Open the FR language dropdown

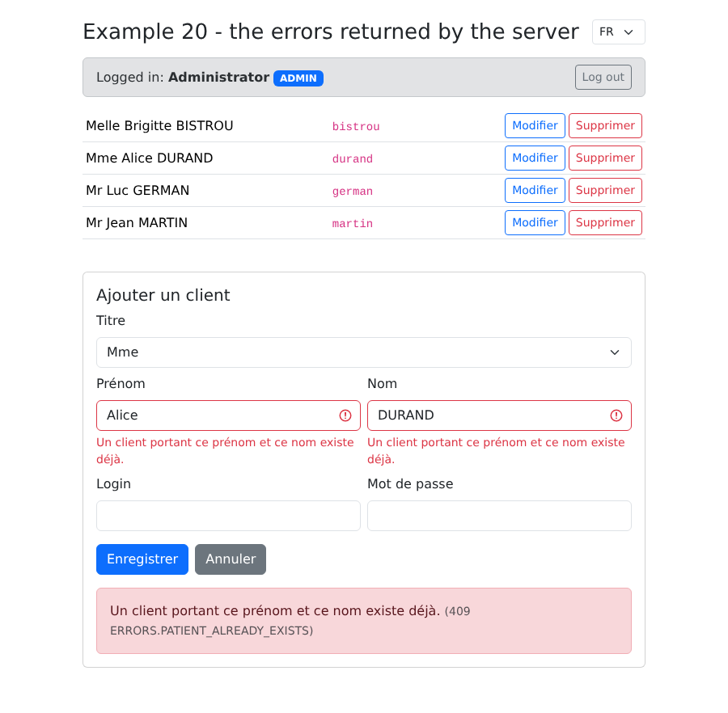[x=619, y=32]
